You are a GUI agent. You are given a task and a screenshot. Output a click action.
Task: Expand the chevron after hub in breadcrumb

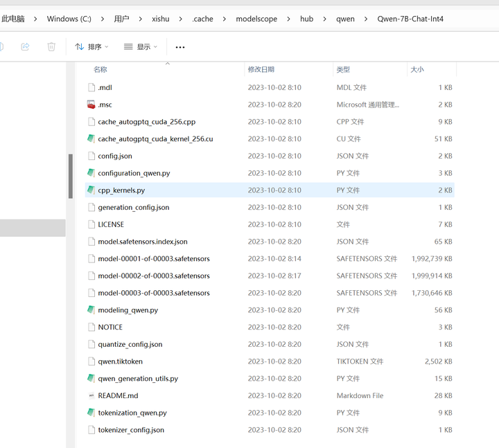coord(324,19)
